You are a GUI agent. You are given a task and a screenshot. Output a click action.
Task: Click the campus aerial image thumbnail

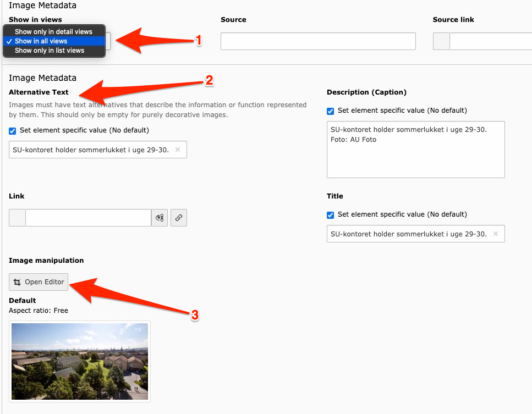tap(80, 361)
